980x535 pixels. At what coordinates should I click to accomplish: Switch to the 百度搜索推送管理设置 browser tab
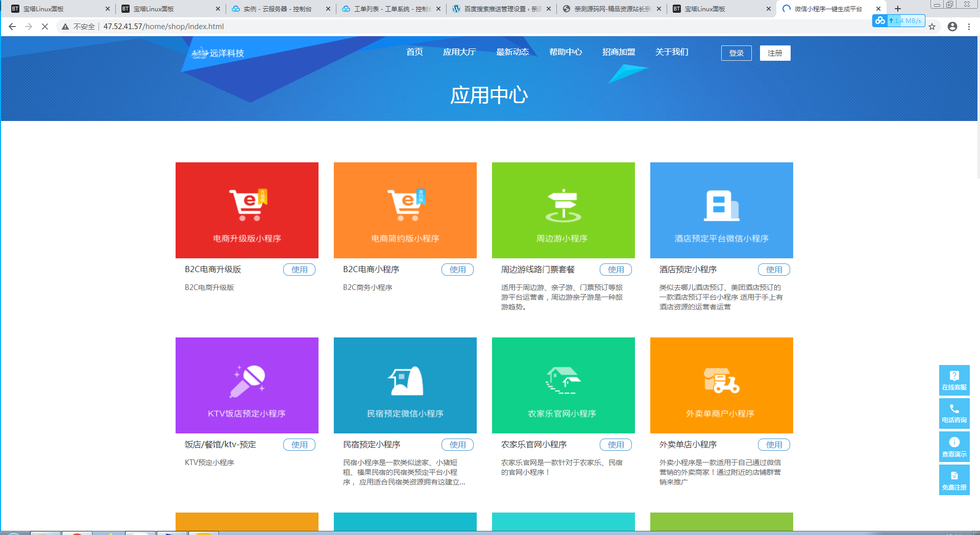pyautogui.click(x=500, y=9)
